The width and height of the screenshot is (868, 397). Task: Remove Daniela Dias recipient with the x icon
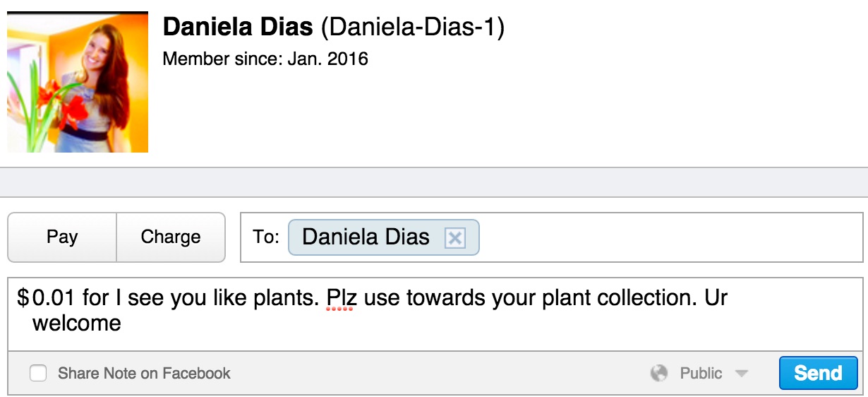455,239
